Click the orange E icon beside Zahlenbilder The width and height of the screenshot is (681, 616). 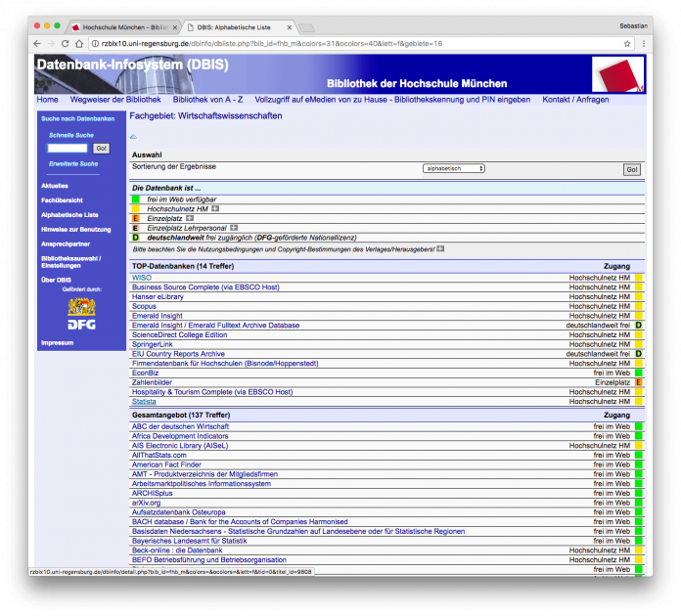pyautogui.click(x=639, y=382)
